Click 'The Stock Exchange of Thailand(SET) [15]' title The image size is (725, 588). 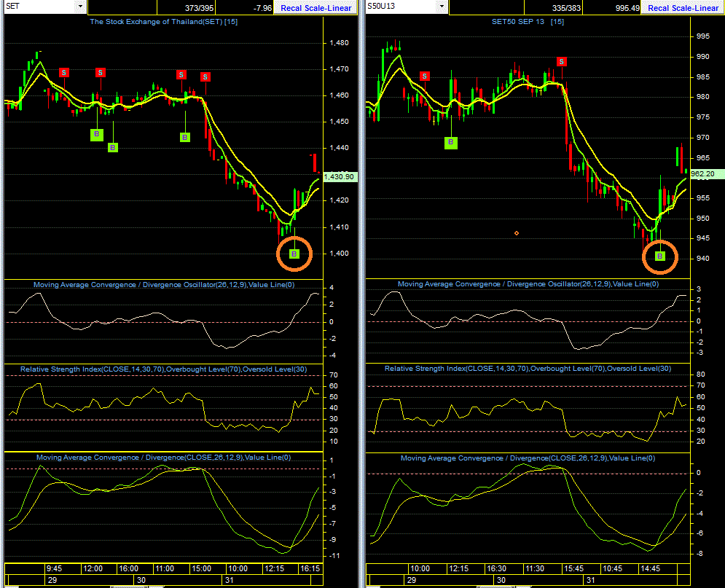point(164,21)
